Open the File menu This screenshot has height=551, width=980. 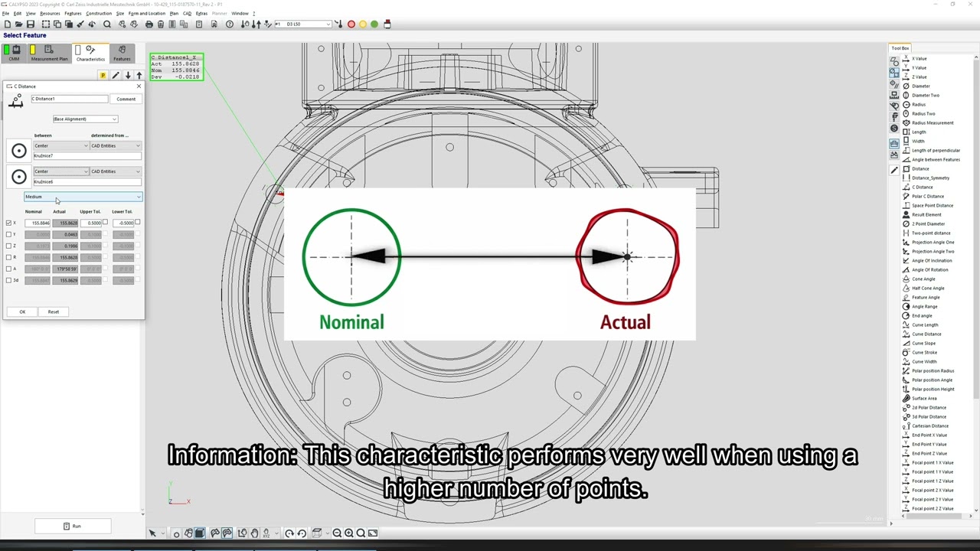click(5, 13)
